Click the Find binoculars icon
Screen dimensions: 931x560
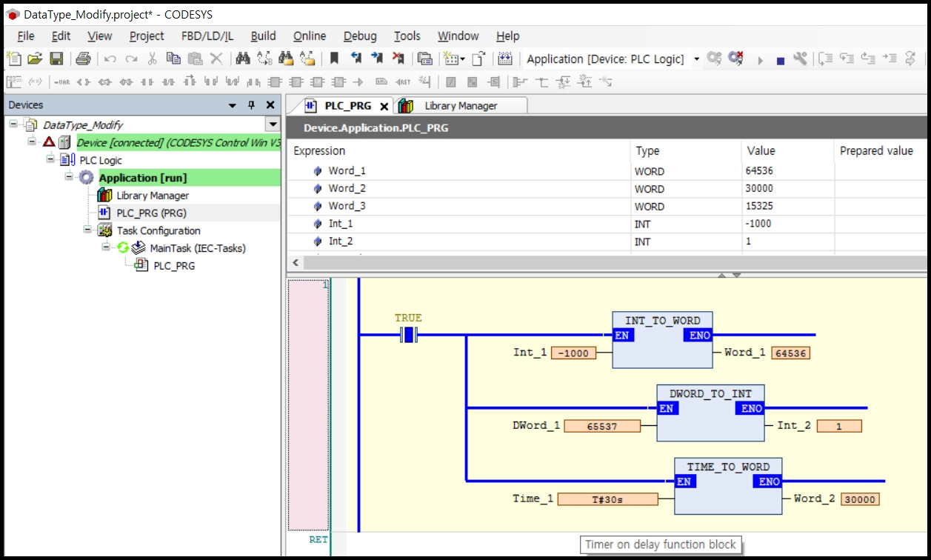point(241,59)
